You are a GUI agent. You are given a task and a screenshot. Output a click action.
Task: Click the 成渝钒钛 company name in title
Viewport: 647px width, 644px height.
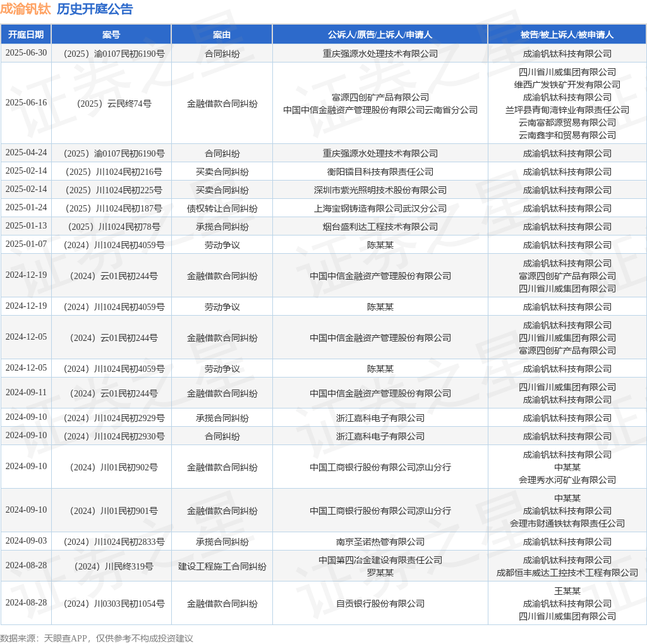pyautogui.click(x=25, y=9)
